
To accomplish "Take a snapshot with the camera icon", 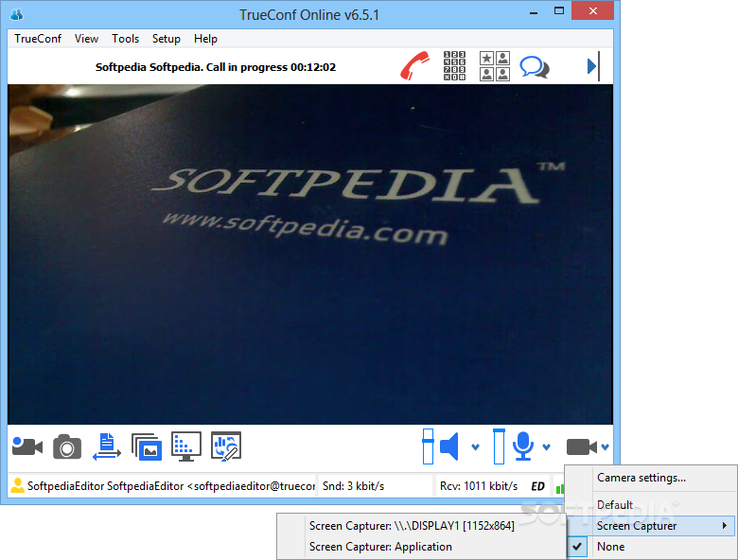I will 67,446.
